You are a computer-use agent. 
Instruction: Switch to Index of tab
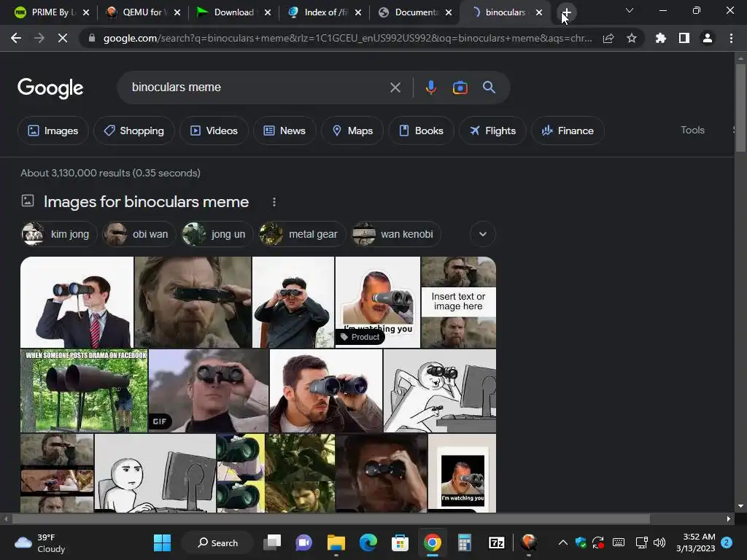tap(325, 12)
